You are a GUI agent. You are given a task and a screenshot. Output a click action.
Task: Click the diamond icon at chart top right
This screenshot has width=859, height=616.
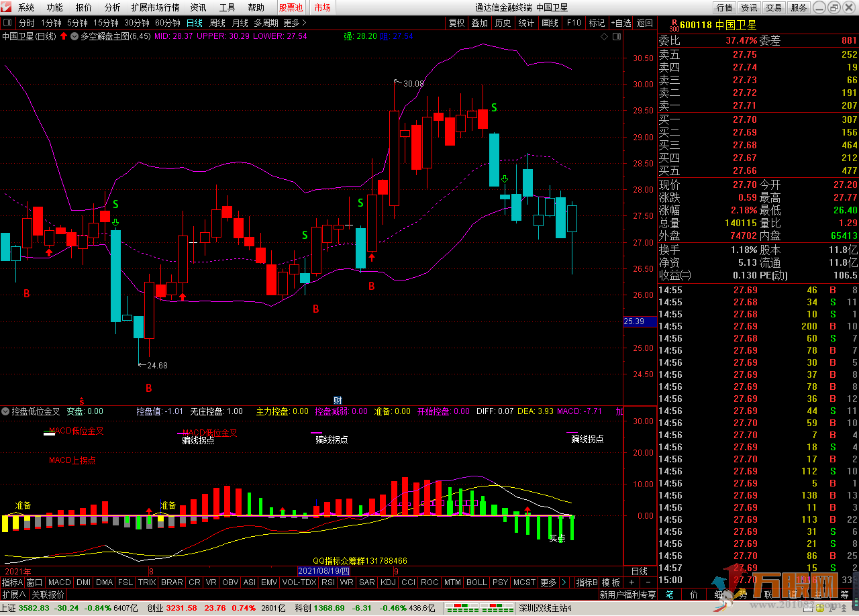coord(605,36)
